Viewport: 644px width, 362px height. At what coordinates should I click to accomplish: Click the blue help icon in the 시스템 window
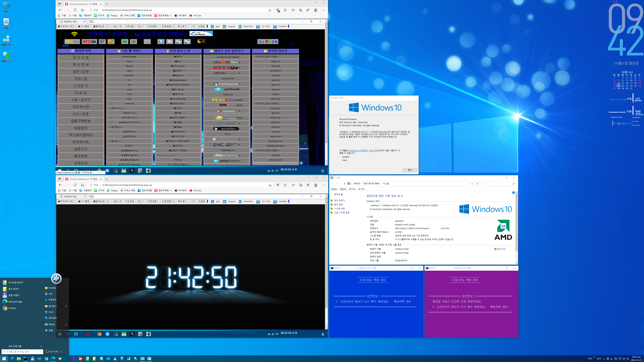click(x=513, y=193)
